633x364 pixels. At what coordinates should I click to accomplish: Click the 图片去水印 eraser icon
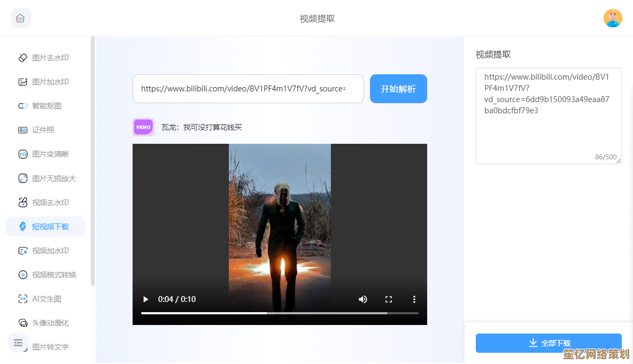(x=23, y=58)
